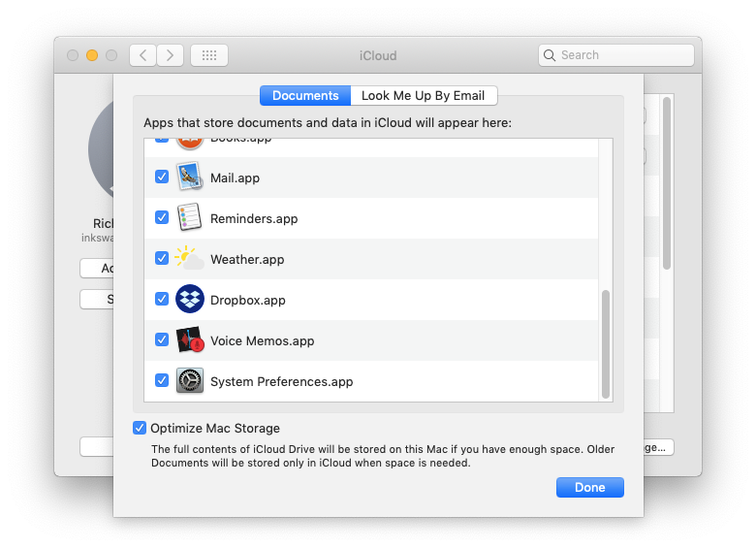Image resolution: width=756 pixels, height=548 pixels.
Task: Select the Reminders.app label
Action: click(x=254, y=218)
